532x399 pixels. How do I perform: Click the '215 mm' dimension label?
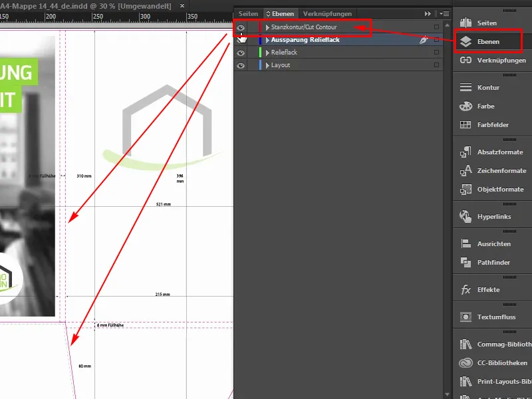pyautogui.click(x=162, y=294)
